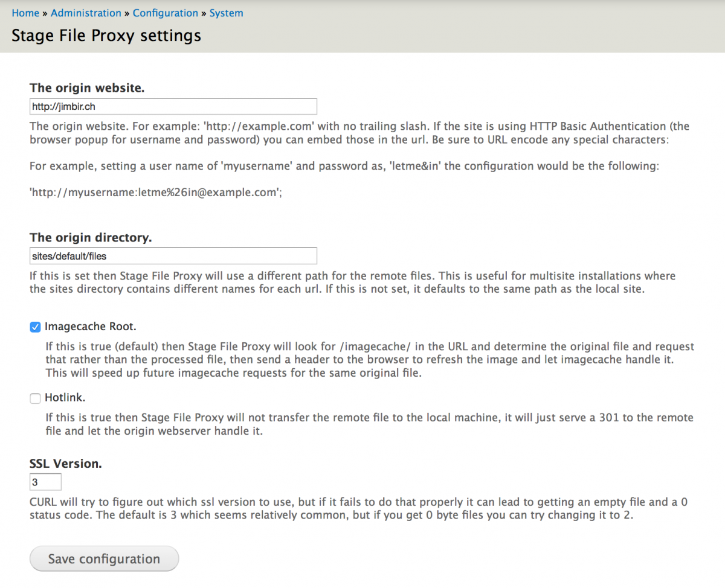Click the Imagecache Root description paragraph
The height and width of the screenshot is (588, 725).
coord(370,360)
